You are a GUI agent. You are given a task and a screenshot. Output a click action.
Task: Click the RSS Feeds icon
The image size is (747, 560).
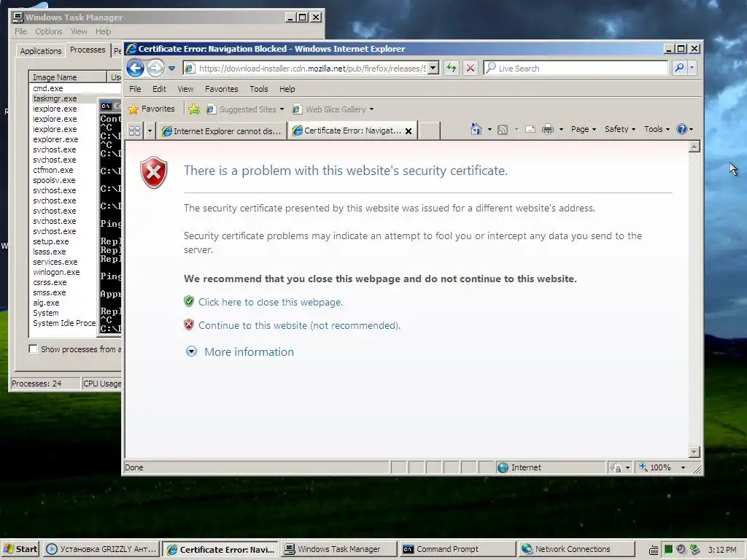pos(502,130)
